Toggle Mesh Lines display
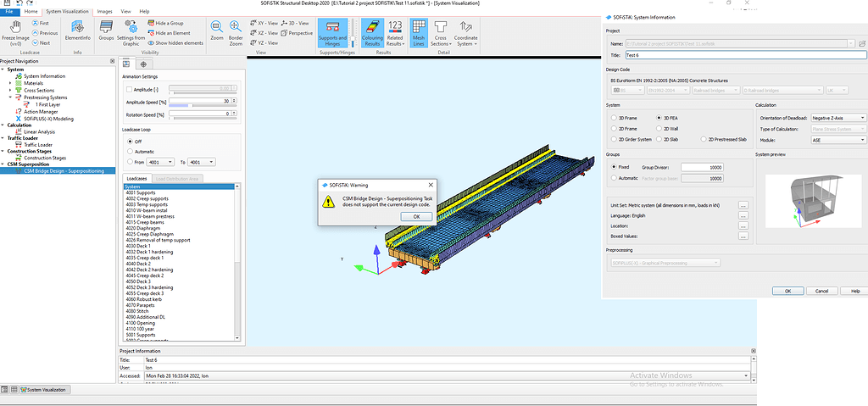868x406 pixels. [x=418, y=33]
